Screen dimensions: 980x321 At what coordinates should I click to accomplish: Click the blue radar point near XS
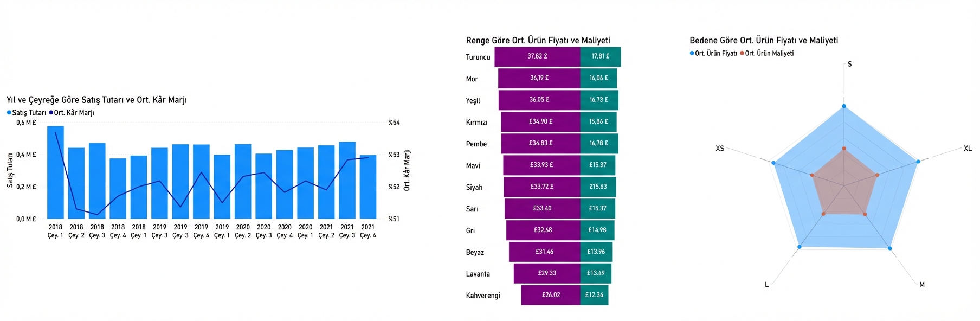tap(773, 163)
